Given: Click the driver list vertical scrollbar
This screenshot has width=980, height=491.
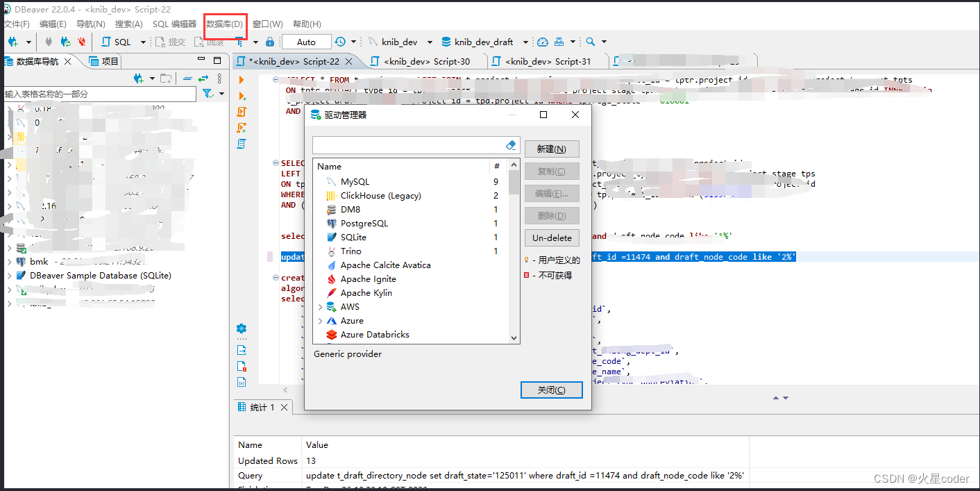Looking at the screenshot, I should pyautogui.click(x=514, y=250).
